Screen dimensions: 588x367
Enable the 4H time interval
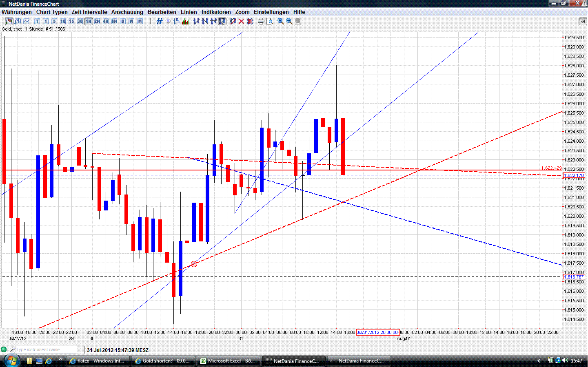pos(106,21)
